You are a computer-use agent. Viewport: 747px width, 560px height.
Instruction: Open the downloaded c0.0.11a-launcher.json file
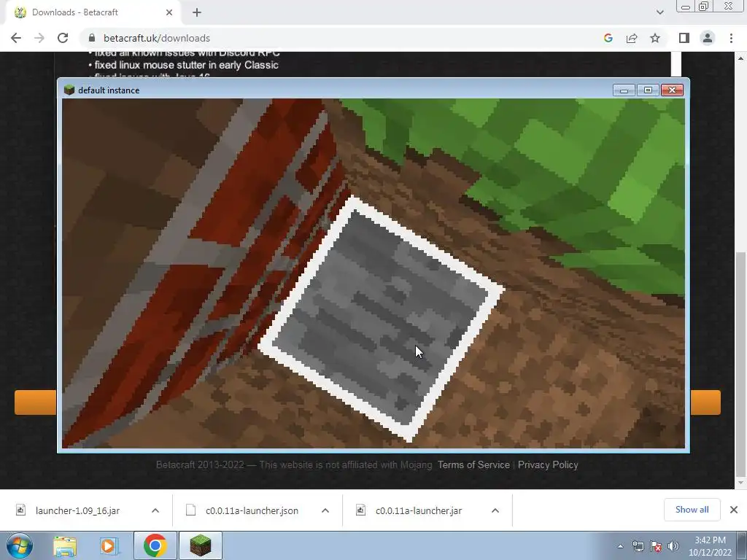(252, 510)
